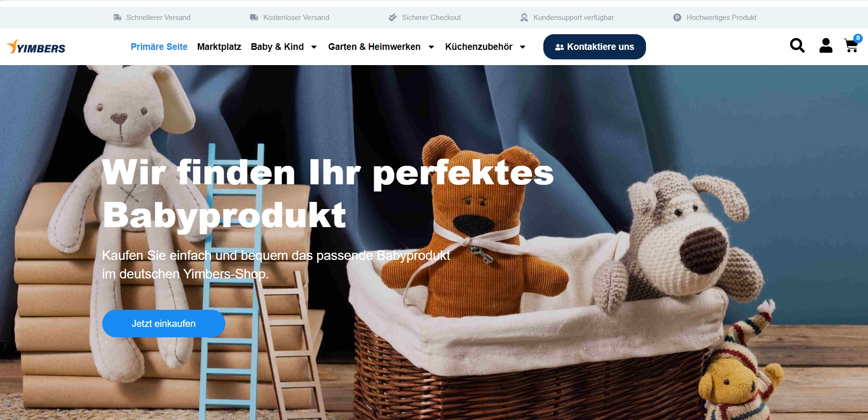
Task: Click the Jetzt einkaufen button
Action: tap(164, 324)
